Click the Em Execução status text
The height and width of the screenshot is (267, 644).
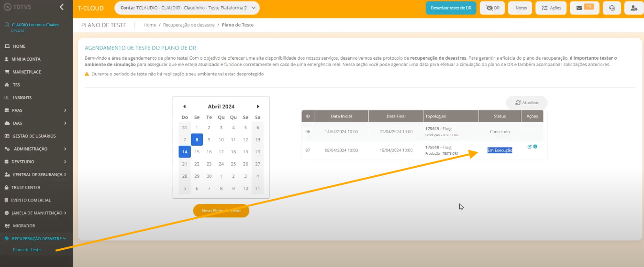[500, 150]
